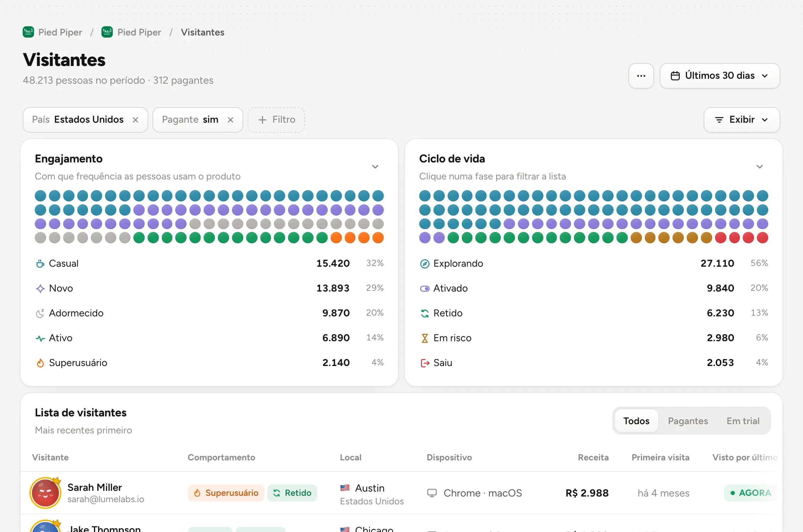Click the Superusuário tag on Sarah Miller row
This screenshot has height=532, width=803.
coord(226,493)
